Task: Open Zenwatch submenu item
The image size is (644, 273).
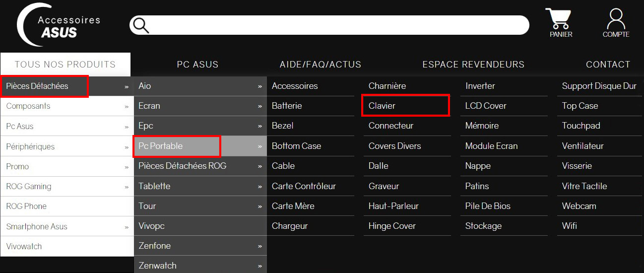Action: (x=200, y=266)
